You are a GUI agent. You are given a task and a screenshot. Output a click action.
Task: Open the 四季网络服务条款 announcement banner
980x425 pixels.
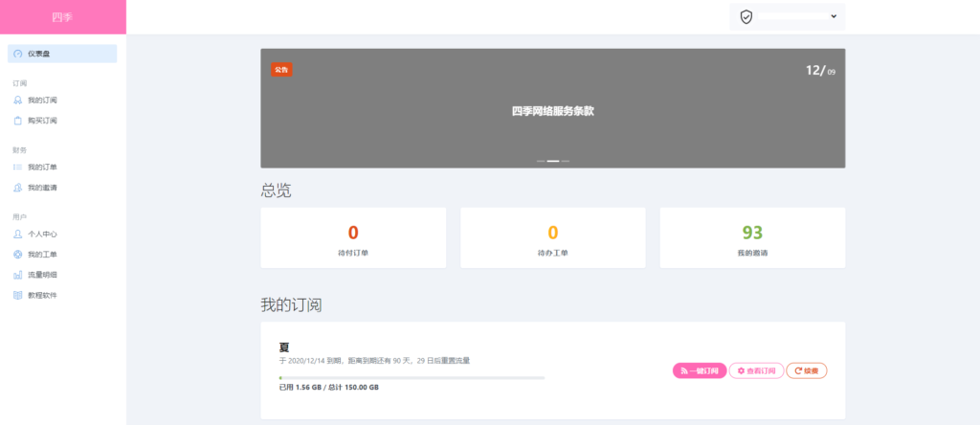pyautogui.click(x=552, y=111)
